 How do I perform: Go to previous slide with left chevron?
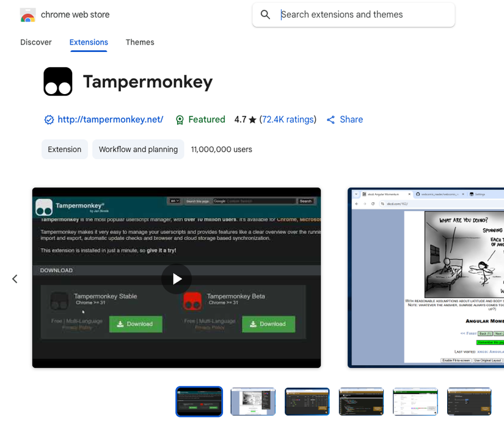[x=15, y=279]
